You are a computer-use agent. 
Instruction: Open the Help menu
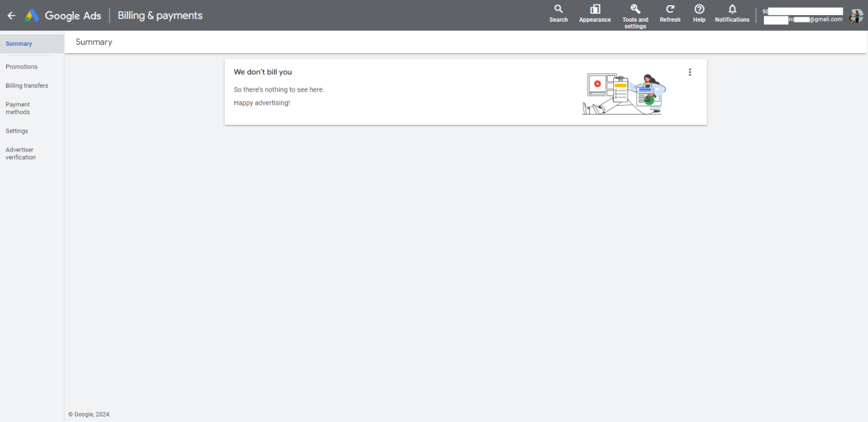tap(699, 13)
